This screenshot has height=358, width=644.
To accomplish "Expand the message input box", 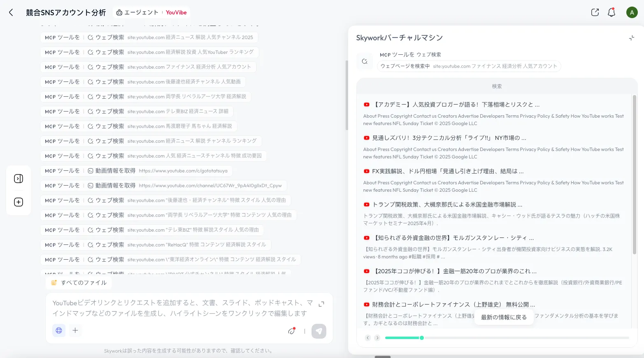I will pos(321,304).
